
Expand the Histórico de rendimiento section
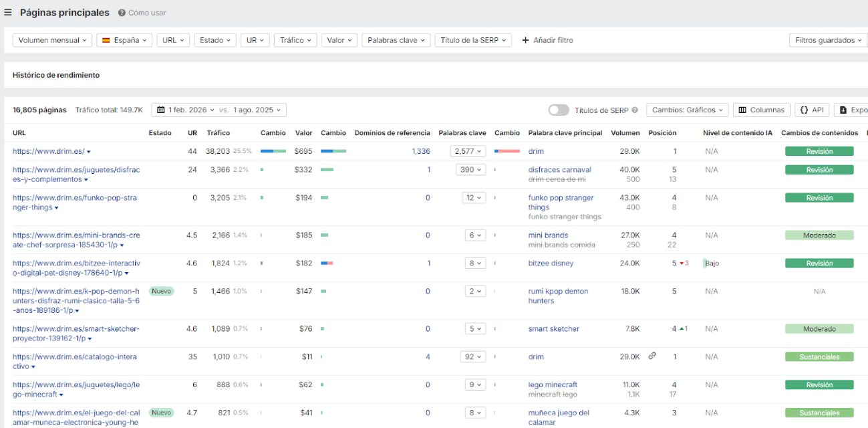click(x=56, y=75)
